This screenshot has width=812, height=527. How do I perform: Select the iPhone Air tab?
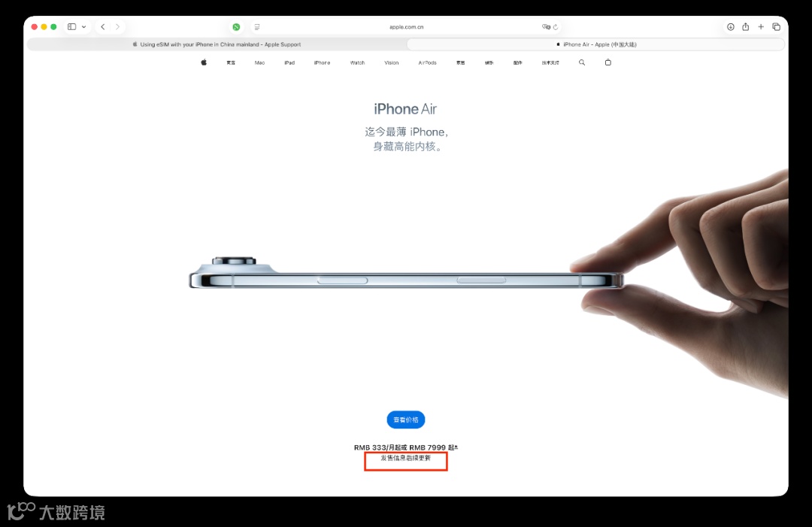596,44
